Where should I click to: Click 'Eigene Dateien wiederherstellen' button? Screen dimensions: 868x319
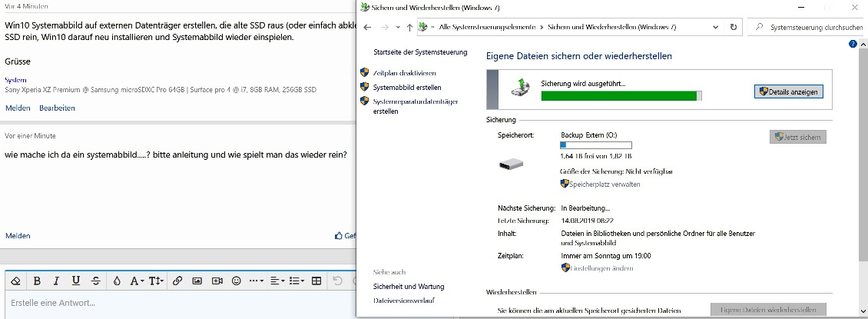click(768, 310)
